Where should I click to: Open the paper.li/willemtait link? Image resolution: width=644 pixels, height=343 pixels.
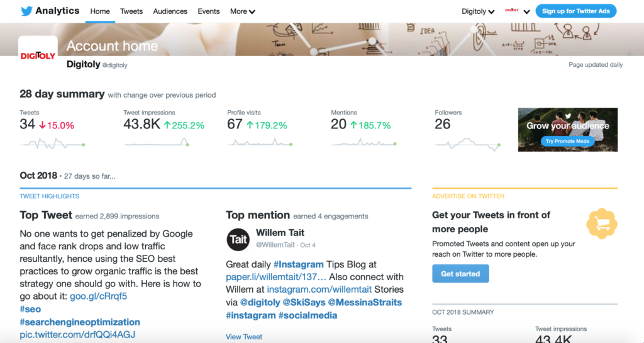pyautogui.click(x=276, y=278)
